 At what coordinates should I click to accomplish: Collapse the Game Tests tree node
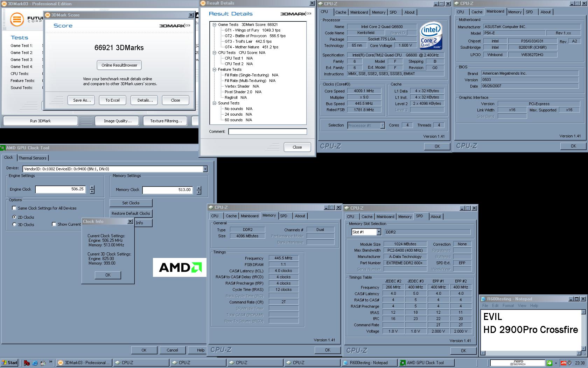coord(215,25)
